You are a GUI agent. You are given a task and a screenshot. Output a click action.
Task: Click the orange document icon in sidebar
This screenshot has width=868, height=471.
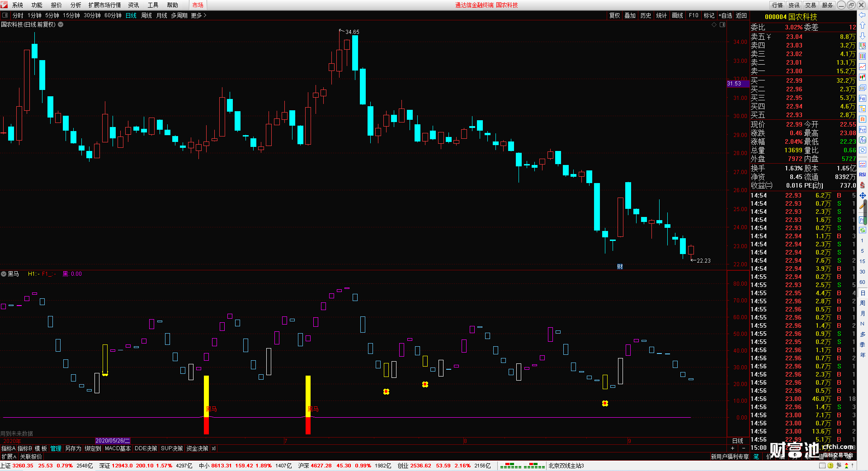(863, 119)
